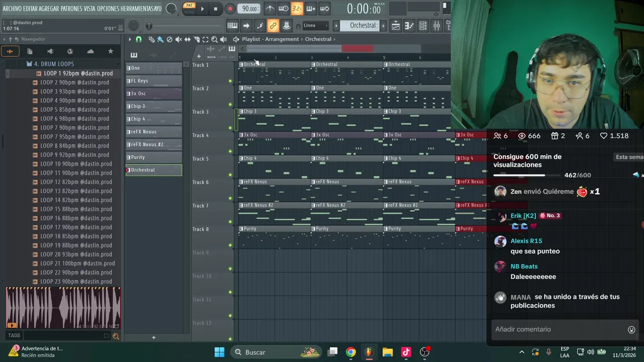Screen dimensions: 644x362
Task: Open the Playlist view icon
Action: [396, 26]
